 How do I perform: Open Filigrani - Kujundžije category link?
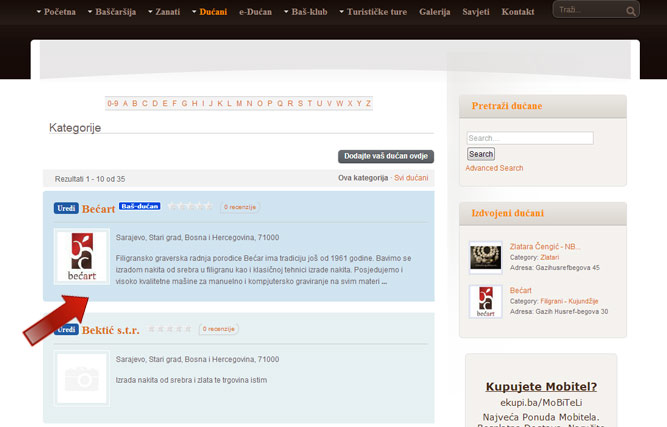pos(569,301)
